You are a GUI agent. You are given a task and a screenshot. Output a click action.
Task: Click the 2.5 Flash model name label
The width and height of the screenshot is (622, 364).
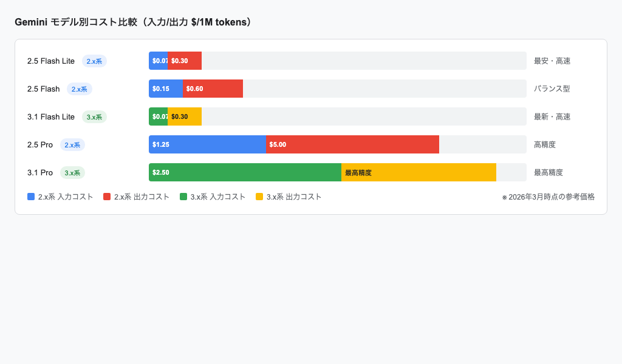44,89
